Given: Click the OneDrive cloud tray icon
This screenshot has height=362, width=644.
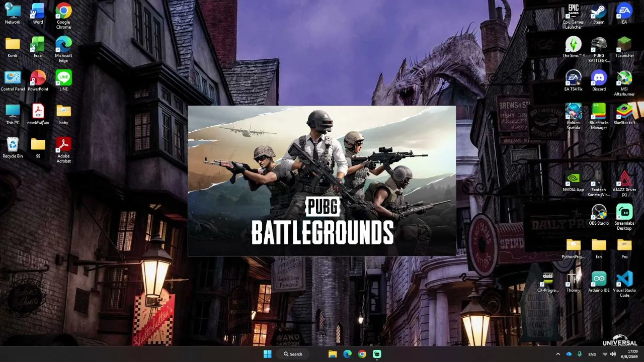Looking at the screenshot, I should tap(569, 354).
